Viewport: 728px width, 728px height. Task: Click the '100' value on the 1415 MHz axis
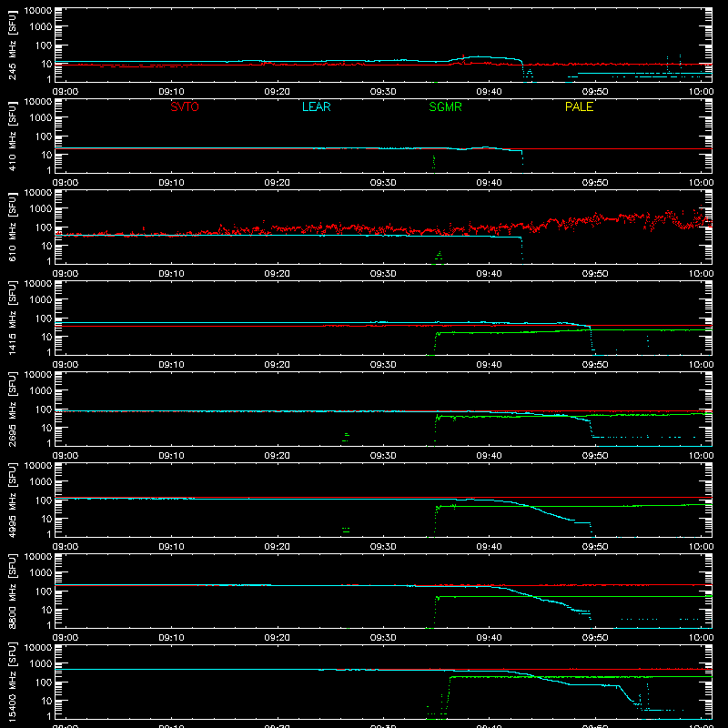pos(44,318)
